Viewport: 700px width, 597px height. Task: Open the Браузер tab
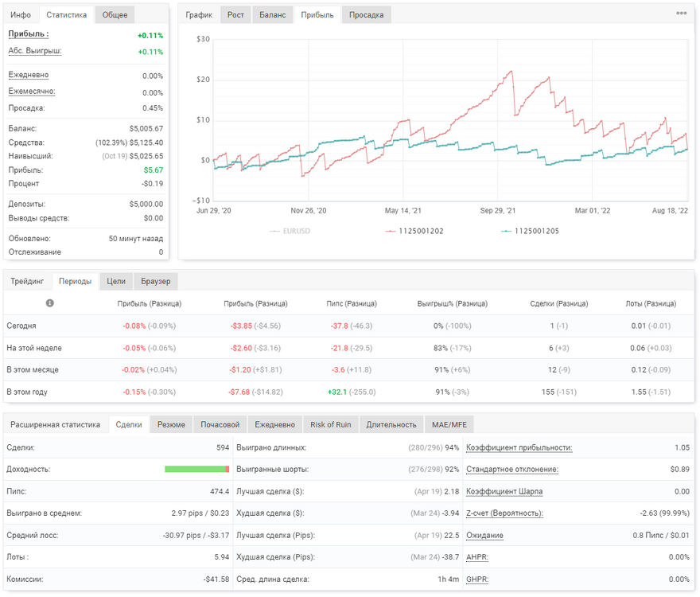click(155, 282)
